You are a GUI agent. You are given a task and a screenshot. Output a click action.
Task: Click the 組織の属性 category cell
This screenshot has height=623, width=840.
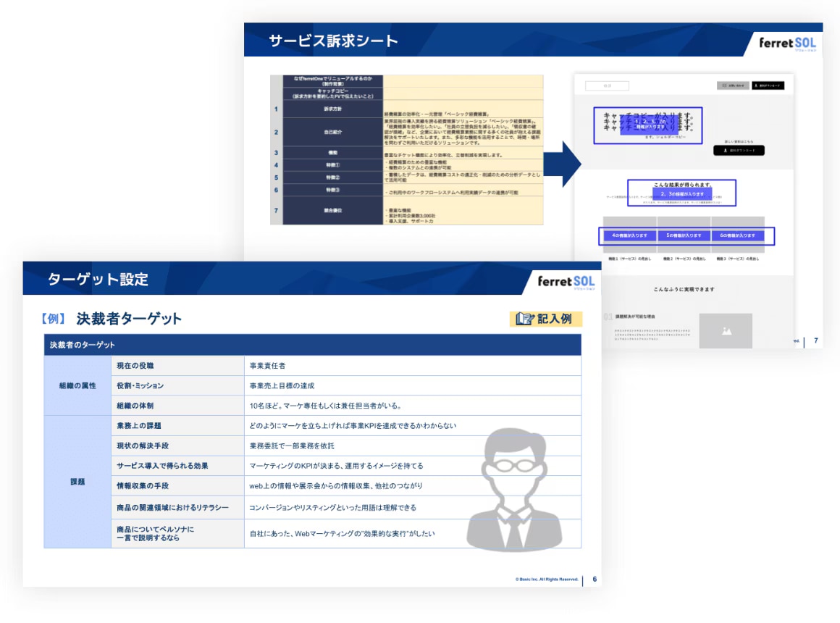77,386
